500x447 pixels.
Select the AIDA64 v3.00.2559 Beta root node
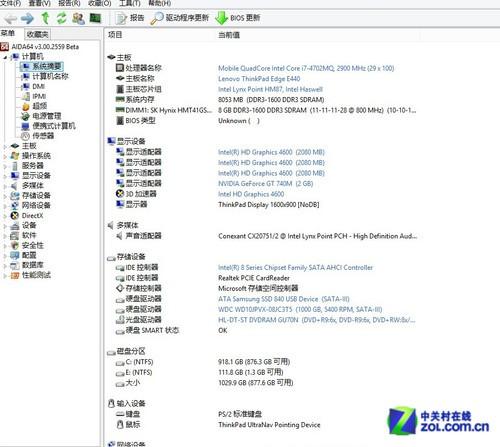(x=40, y=47)
